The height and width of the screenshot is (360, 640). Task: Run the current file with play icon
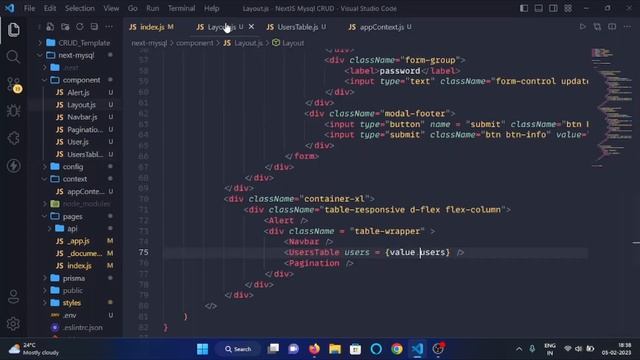[582, 27]
